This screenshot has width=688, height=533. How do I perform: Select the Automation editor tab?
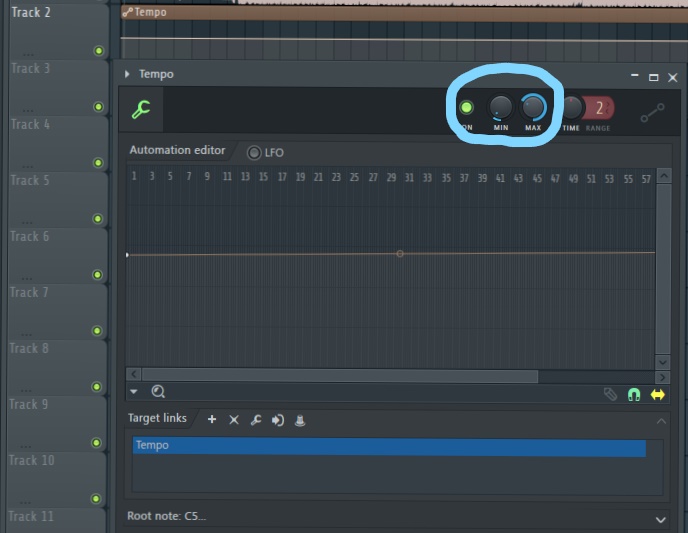click(x=177, y=150)
